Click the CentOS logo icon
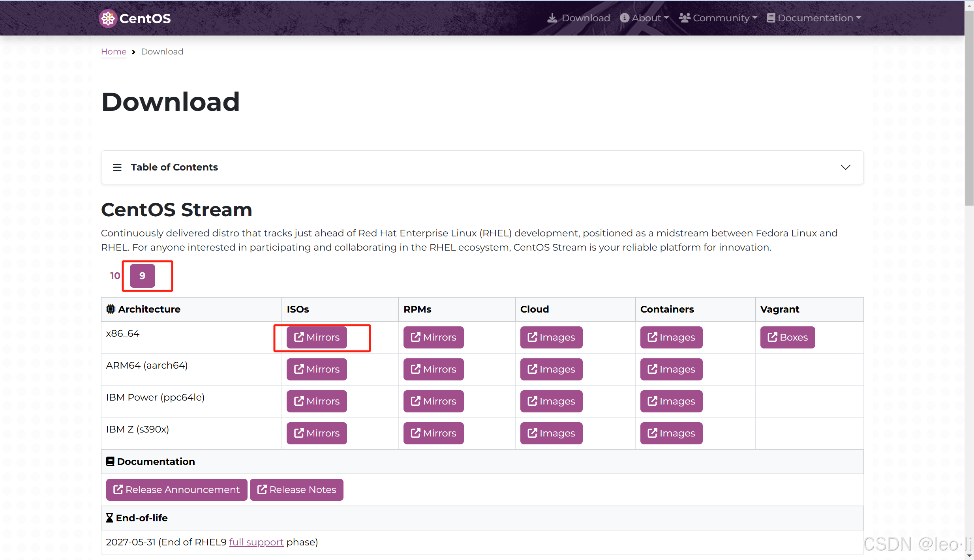974x560 pixels. pos(108,19)
